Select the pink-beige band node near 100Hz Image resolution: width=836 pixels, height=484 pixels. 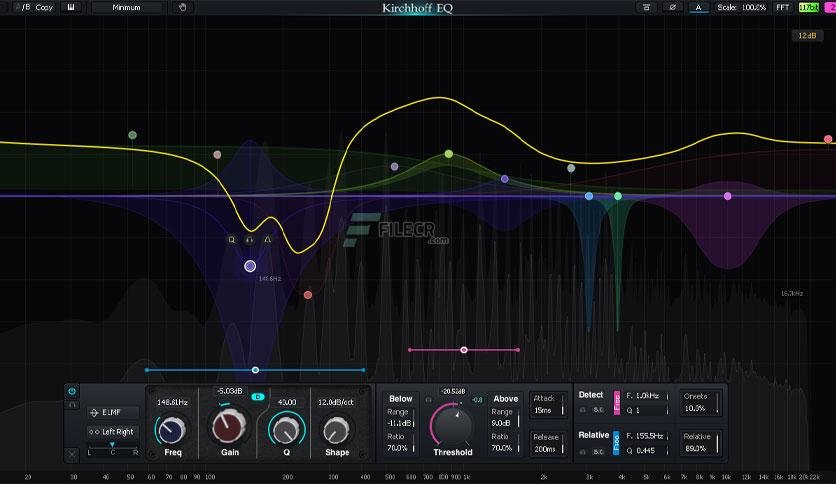[217, 155]
